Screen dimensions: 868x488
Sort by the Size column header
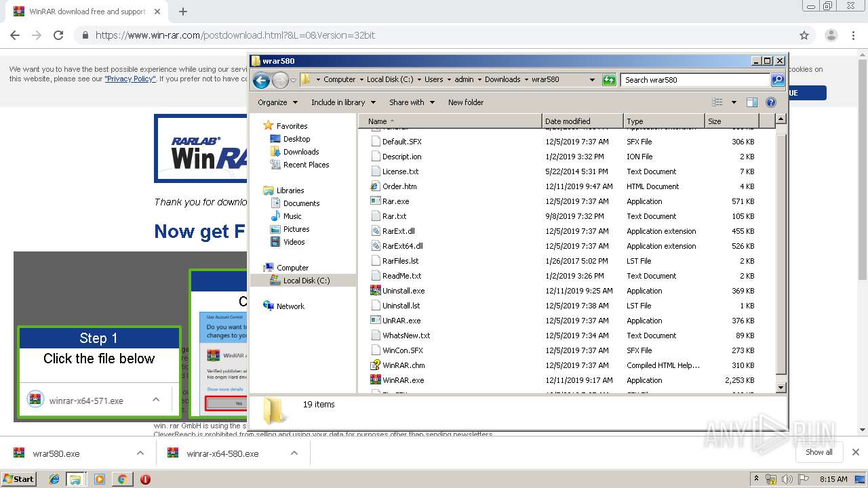pyautogui.click(x=732, y=121)
